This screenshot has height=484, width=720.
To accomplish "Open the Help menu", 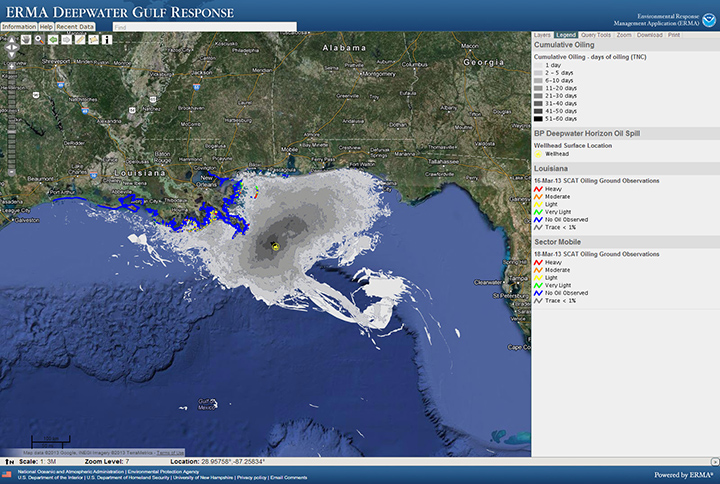I will pyautogui.click(x=46, y=27).
